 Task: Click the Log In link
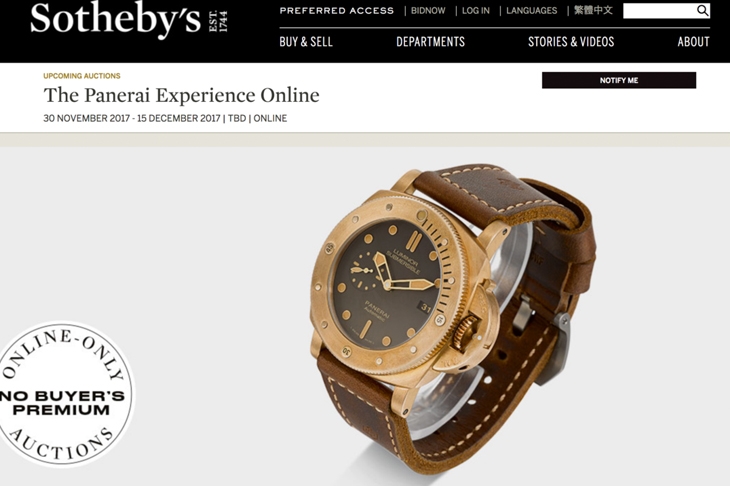tap(475, 10)
